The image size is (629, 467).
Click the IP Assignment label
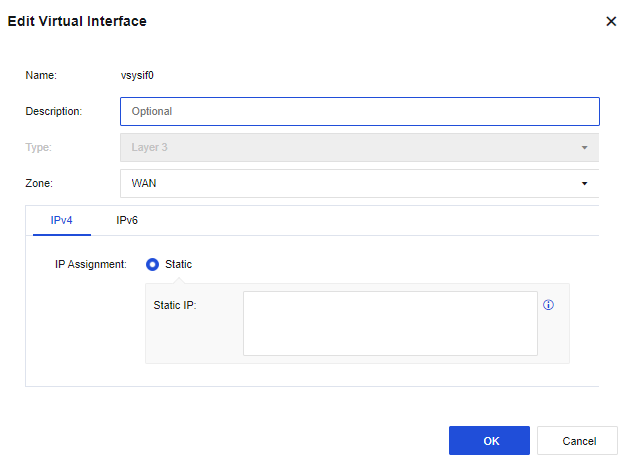point(90,264)
